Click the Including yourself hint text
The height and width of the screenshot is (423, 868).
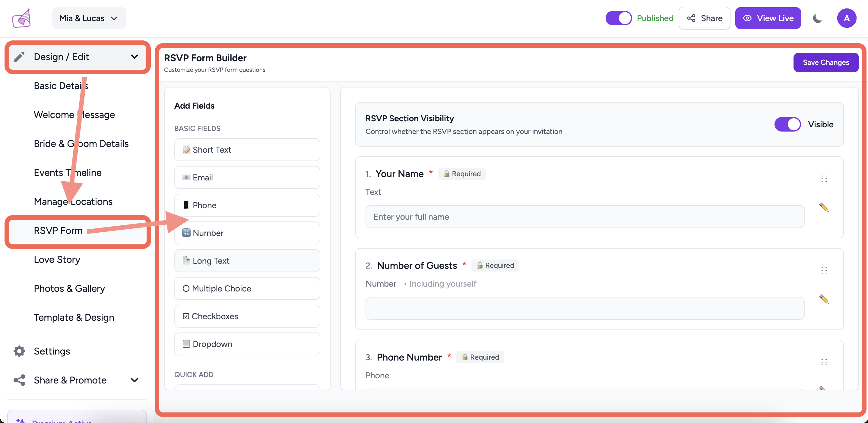tap(443, 284)
